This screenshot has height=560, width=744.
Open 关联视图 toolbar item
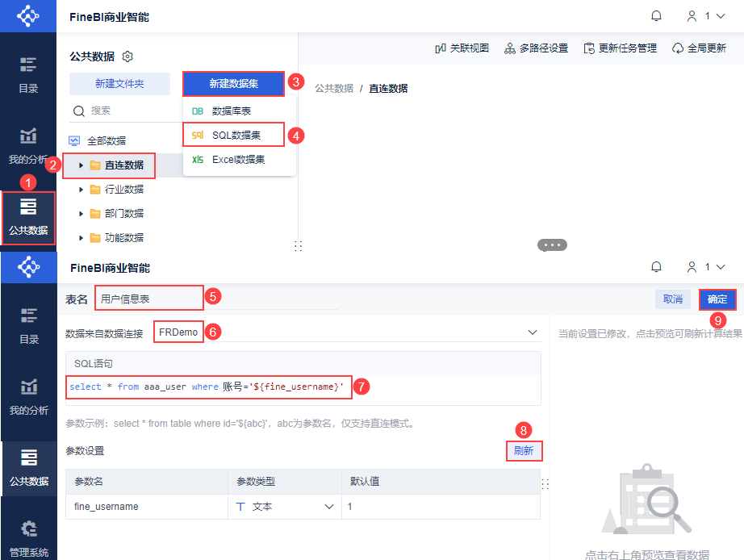click(x=462, y=48)
